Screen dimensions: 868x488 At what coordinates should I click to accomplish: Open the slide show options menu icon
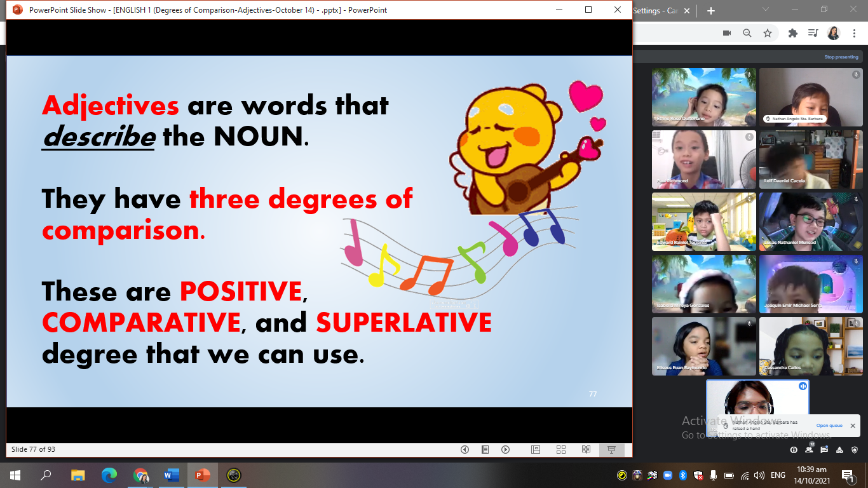[x=485, y=449]
